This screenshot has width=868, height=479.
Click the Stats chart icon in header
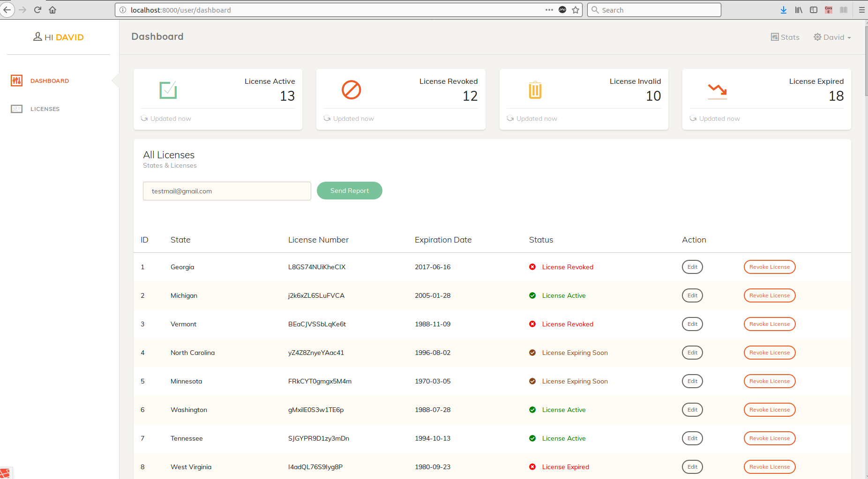pos(775,37)
